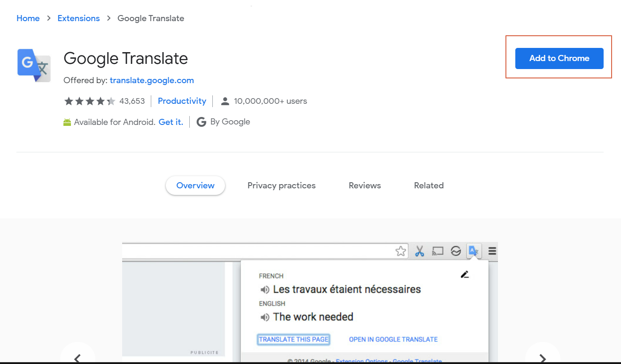621x364 pixels.
Task: Click the speaker icon beside The work needed
Action: tap(265, 318)
